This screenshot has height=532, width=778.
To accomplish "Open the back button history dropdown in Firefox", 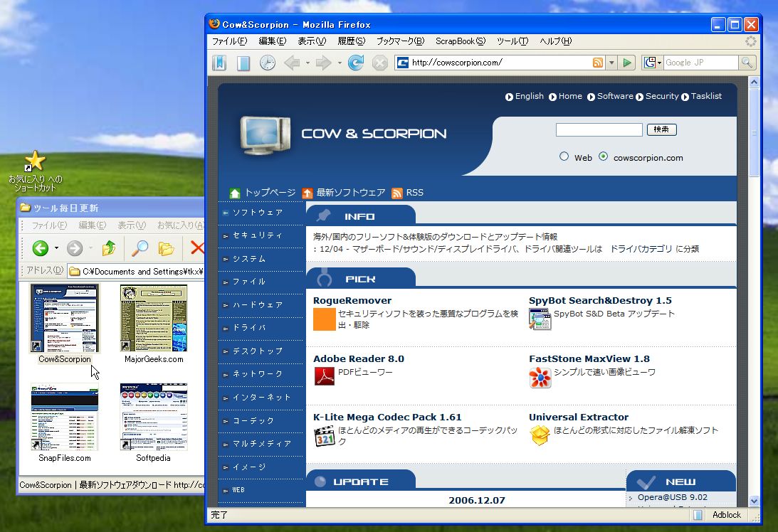I will coord(307,63).
